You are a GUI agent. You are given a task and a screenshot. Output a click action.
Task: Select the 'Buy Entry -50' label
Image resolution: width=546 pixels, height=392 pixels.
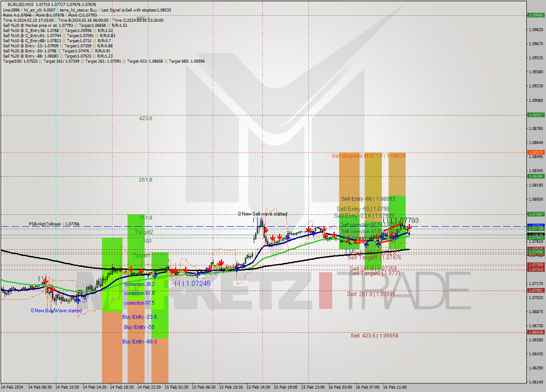pyautogui.click(x=139, y=327)
